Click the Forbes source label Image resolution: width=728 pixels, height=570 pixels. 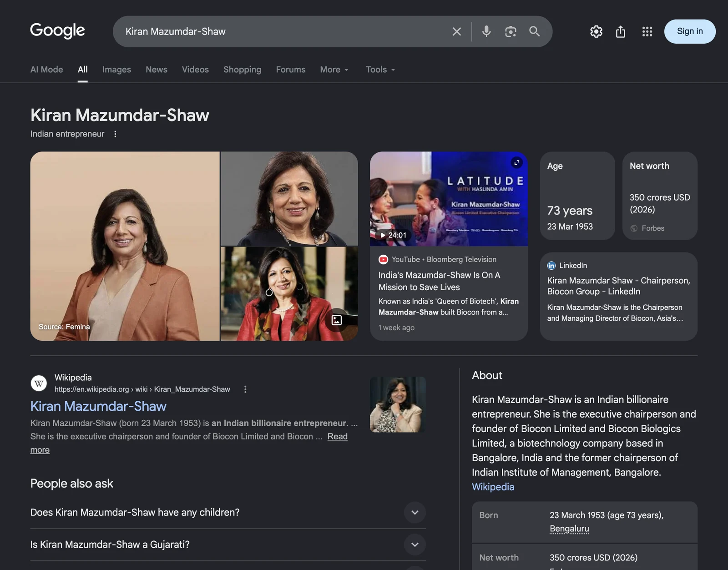(x=653, y=228)
